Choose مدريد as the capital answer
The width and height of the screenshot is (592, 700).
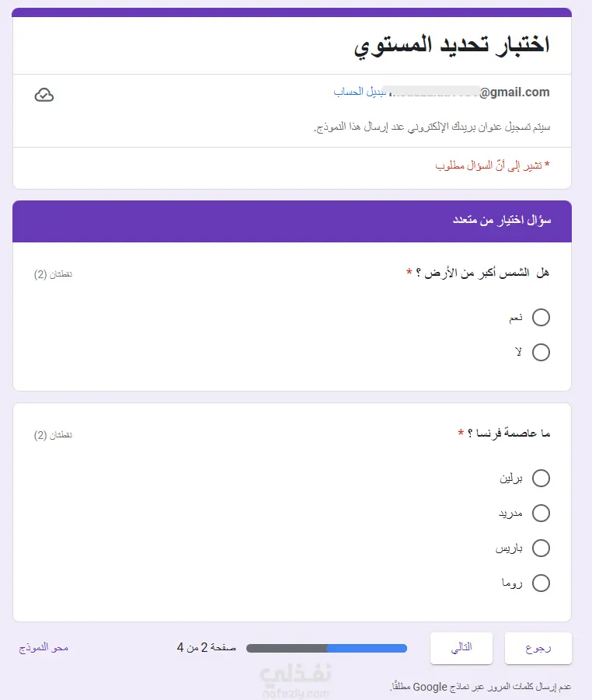coord(541,513)
